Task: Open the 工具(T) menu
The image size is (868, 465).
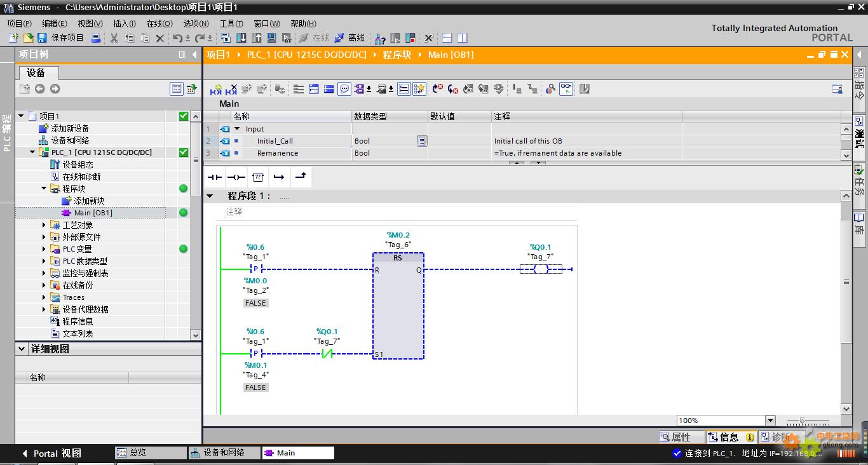Action: coord(232,24)
